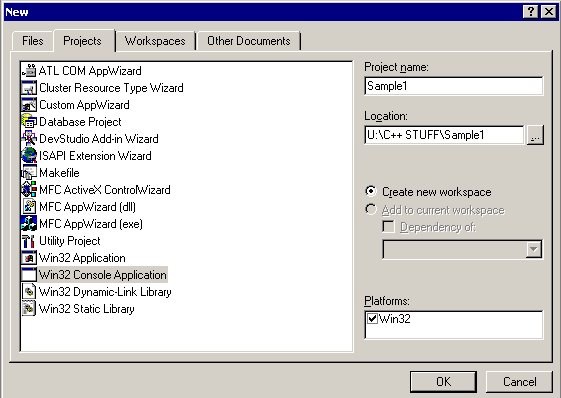The height and width of the screenshot is (398, 561).
Task: Select Database Project label
Action: (80, 122)
